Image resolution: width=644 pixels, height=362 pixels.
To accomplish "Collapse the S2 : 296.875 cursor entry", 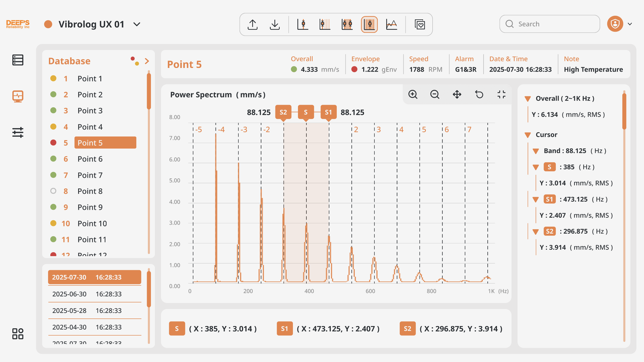I will (x=536, y=232).
